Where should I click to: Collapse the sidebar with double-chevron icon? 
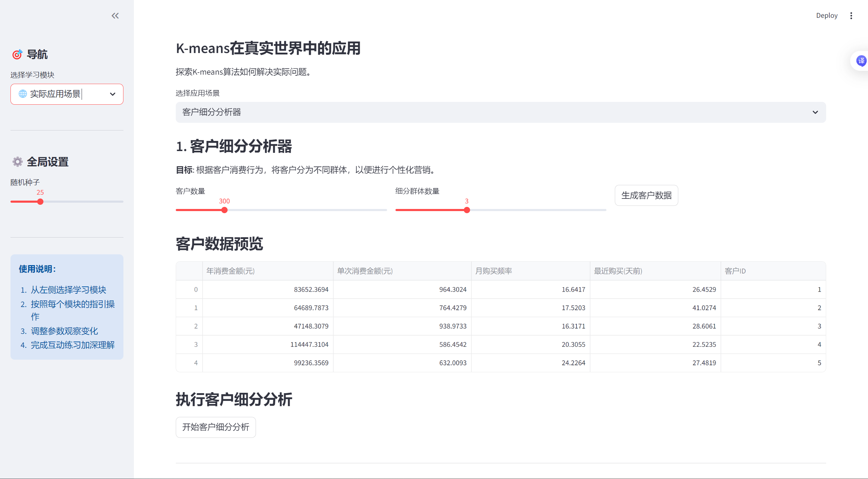click(115, 16)
